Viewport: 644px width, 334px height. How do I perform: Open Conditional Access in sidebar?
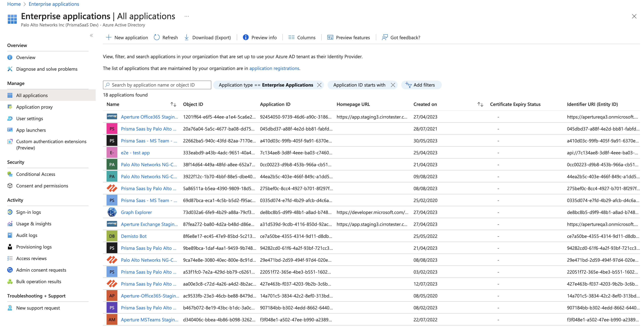36,174
